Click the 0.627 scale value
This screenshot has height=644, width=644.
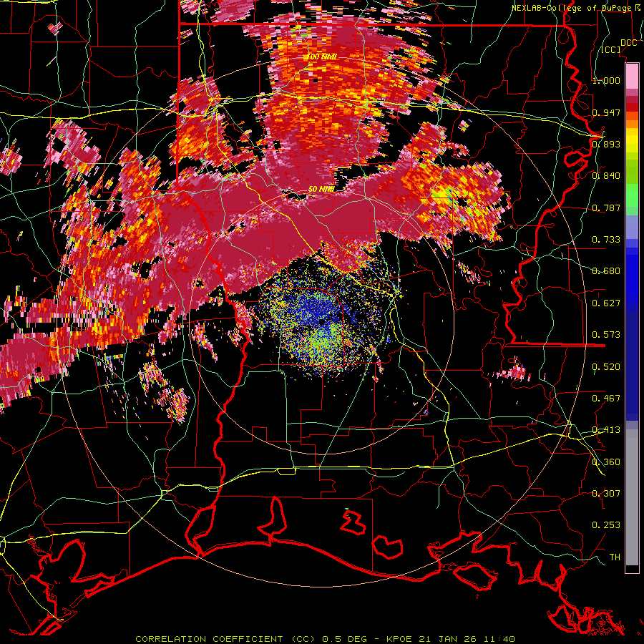[x=606, y=303]
